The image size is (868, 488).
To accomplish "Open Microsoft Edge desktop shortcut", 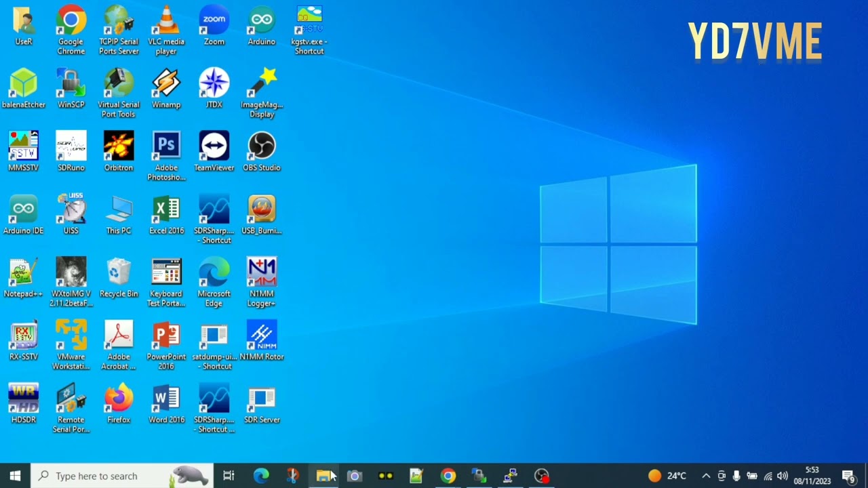I will 214,283.
